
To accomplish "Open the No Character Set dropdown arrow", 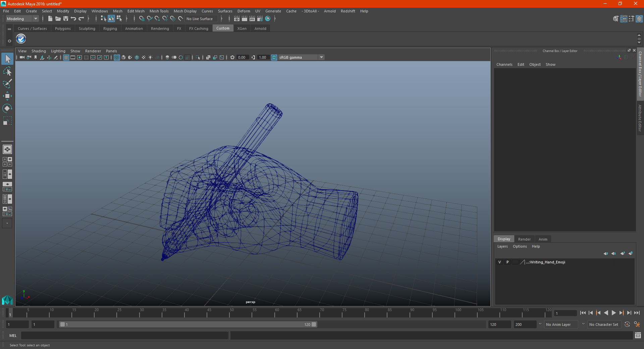I will [583, 324].
